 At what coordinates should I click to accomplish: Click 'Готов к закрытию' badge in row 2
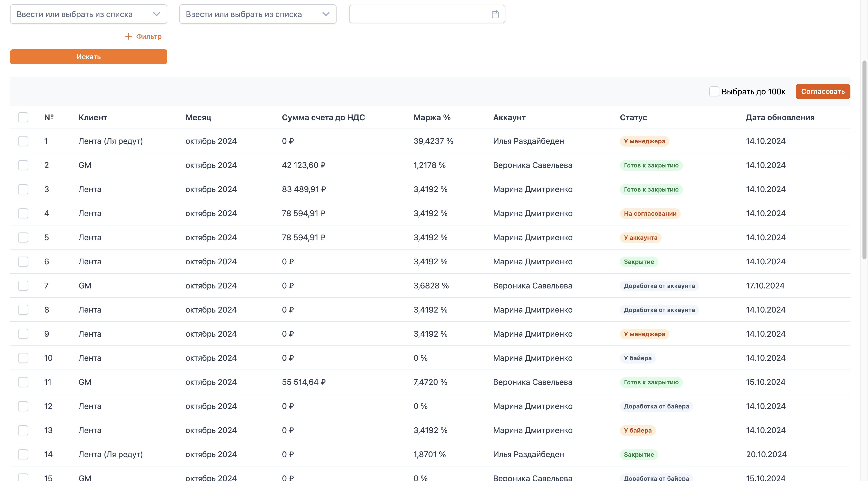coord(651,165)
